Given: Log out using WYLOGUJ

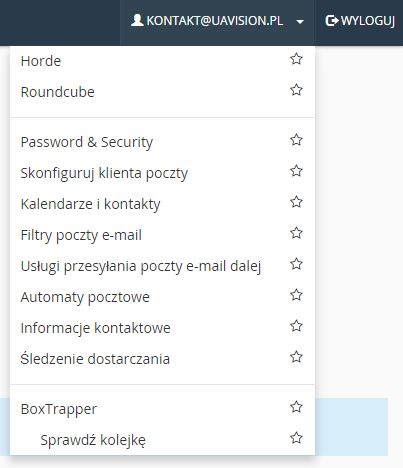Looking at the screenshot, I should coord(360,21).
